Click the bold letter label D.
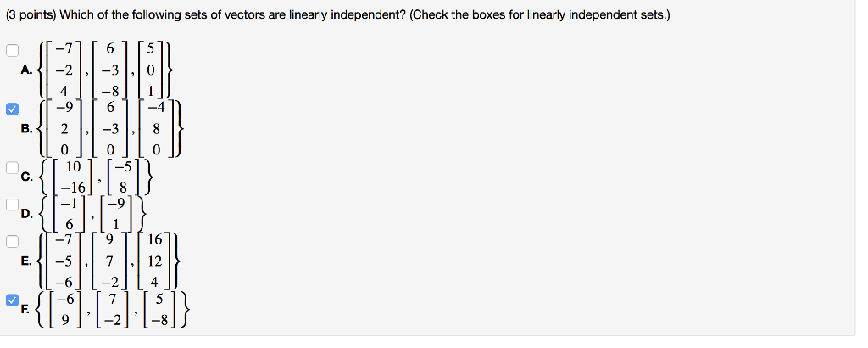Image resolution: width=868 pixels, height=348 pixels. (x=27, y=214)
